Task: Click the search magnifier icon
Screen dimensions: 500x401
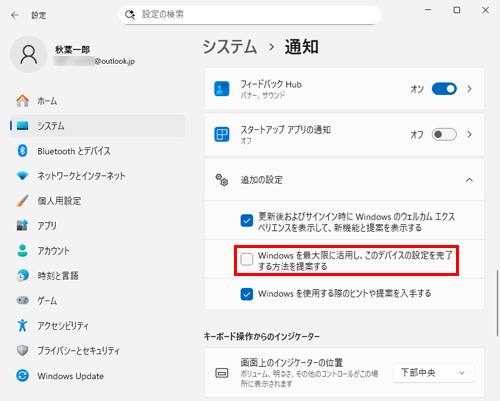Action: [x=130, y=14]
